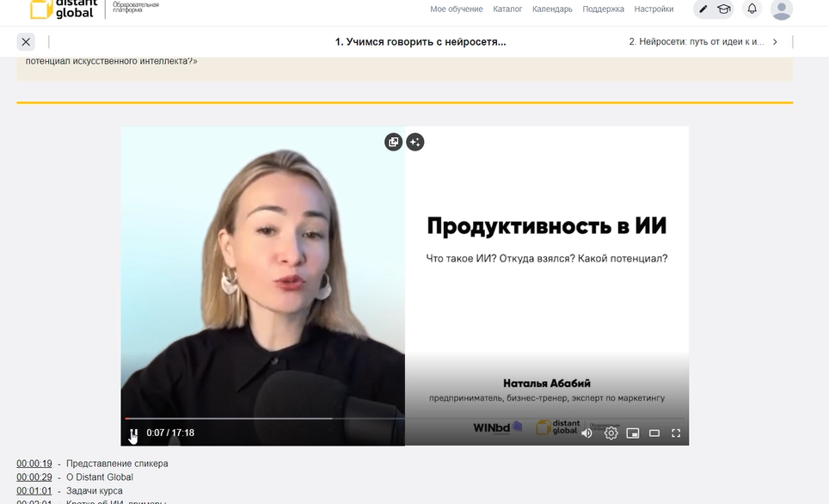Open next lesson «2. Нейросети: путь от идеи»
The image size is (829, 504).
coord(697,42)
